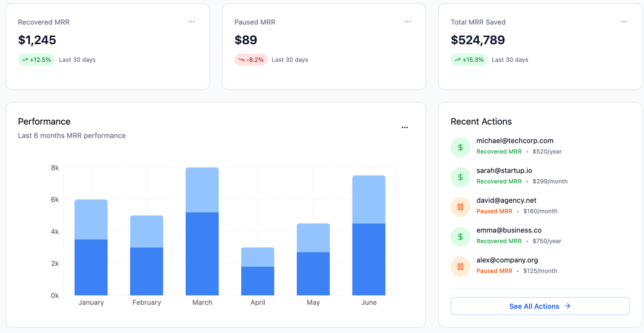Click the +15.3% trend badge
The height and width of the screenshot is (333, 644).
pos(469,60)
